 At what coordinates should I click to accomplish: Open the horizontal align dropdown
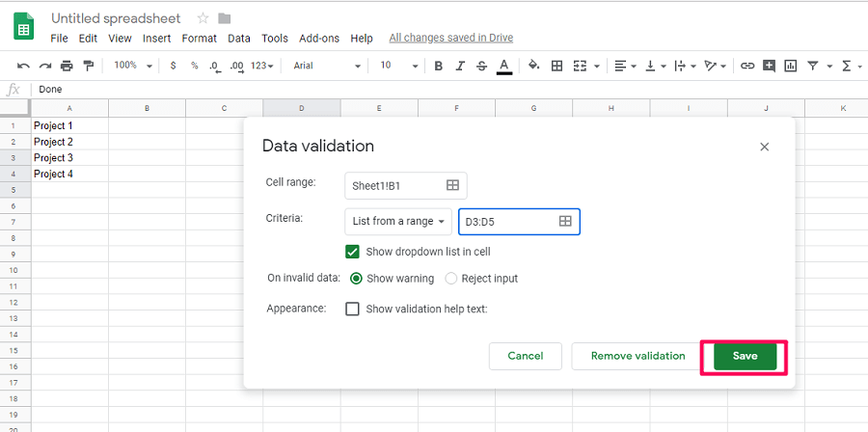pos(626,66)
